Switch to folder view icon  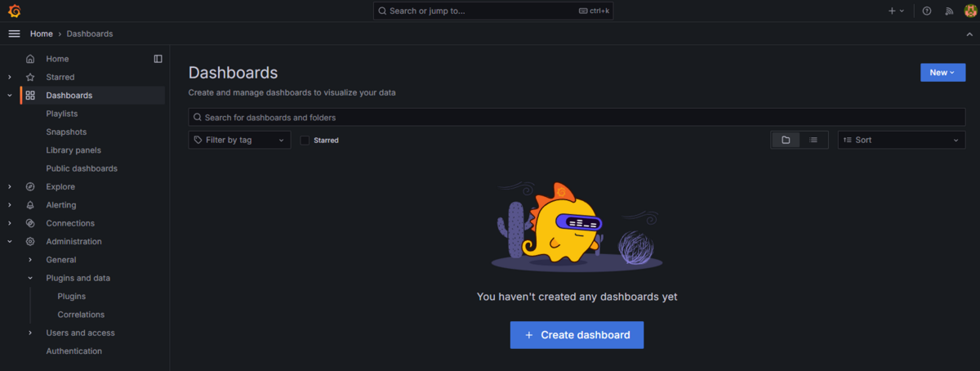(x=786, y=140)
